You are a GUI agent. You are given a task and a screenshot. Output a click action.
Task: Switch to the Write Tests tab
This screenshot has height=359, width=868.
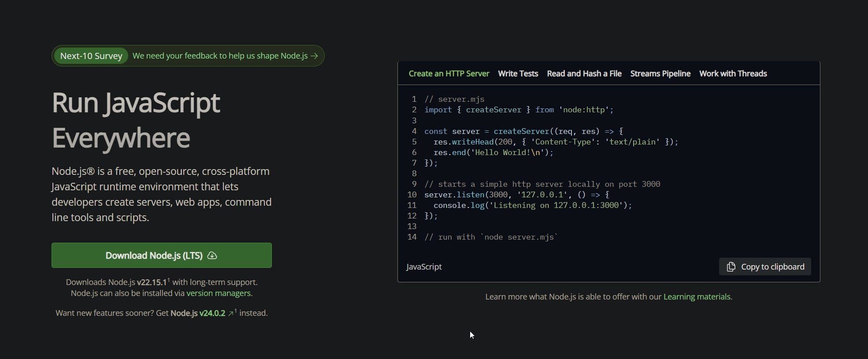(x=518, y=74)
